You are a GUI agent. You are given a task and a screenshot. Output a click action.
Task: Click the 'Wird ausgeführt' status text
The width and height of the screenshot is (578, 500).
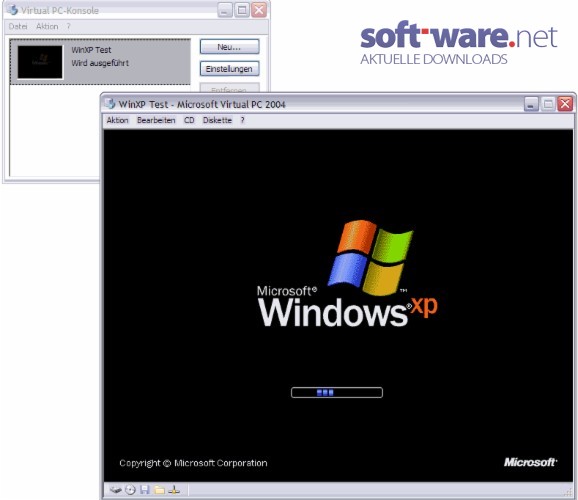click(100, 63)
